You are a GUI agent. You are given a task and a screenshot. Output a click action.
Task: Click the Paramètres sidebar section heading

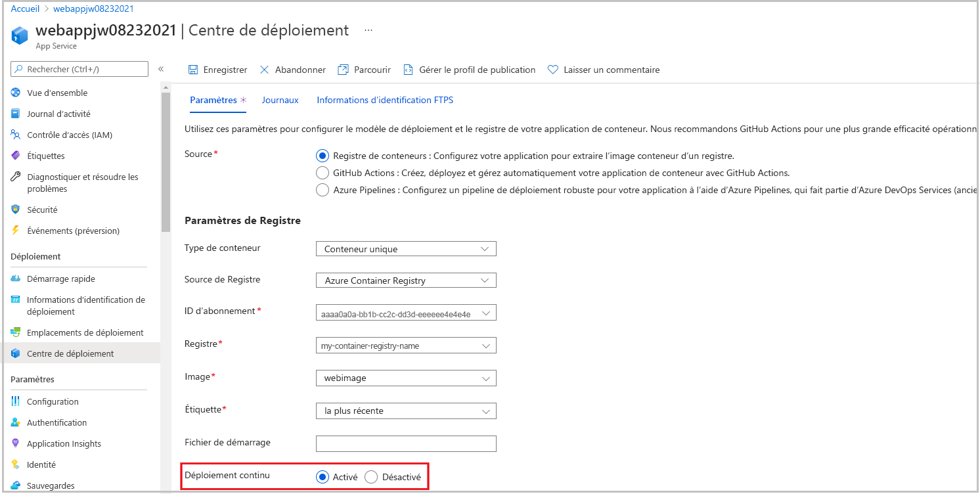pos(32,379)
